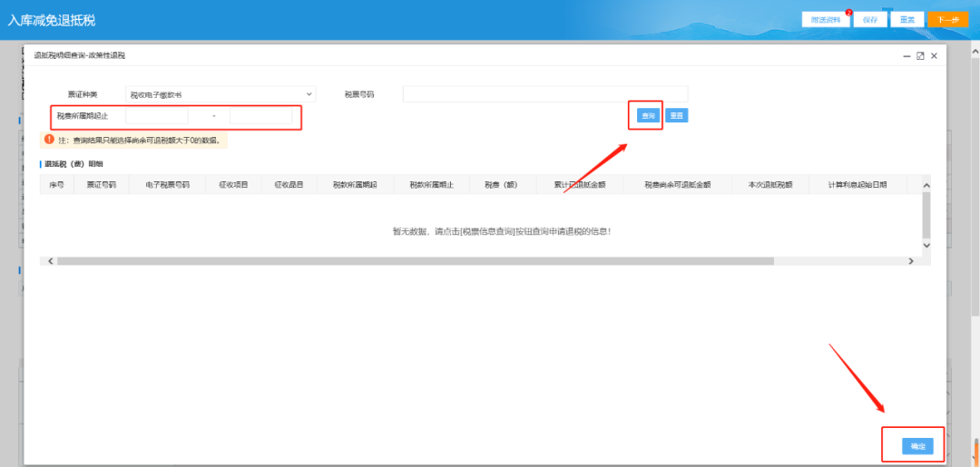Viewport: 980px width, 467px height.
Task: Click the 税费所属期 start date field
Action: coord(157,116)
